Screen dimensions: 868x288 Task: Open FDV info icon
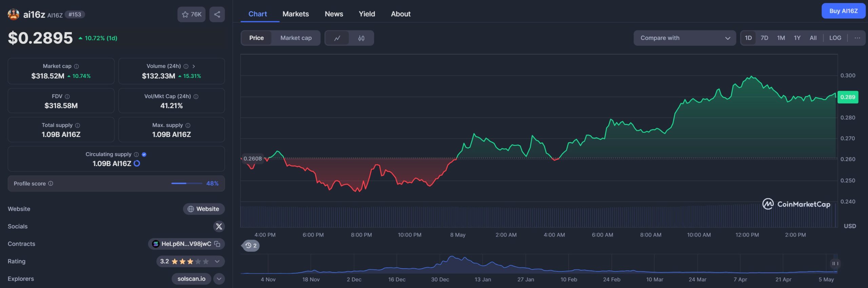point(67,97)
